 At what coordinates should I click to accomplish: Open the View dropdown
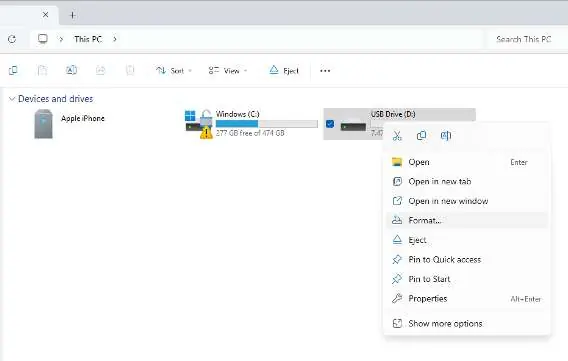pos(228,71)
